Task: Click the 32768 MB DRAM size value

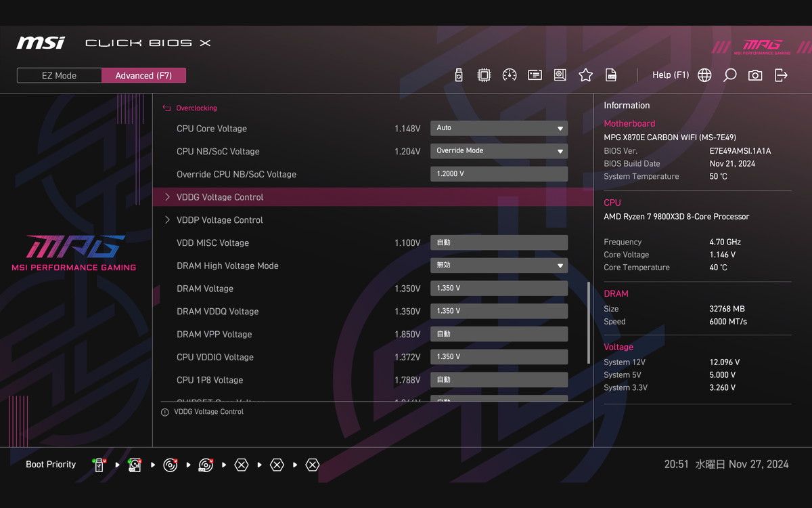Action: [727, 309]
